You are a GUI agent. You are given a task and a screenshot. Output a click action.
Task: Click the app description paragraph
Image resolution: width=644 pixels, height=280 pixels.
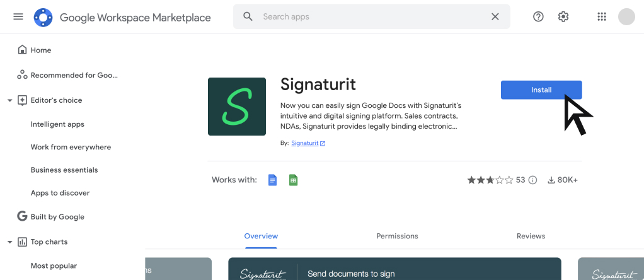pyautogui.click(x=371, y=115)
